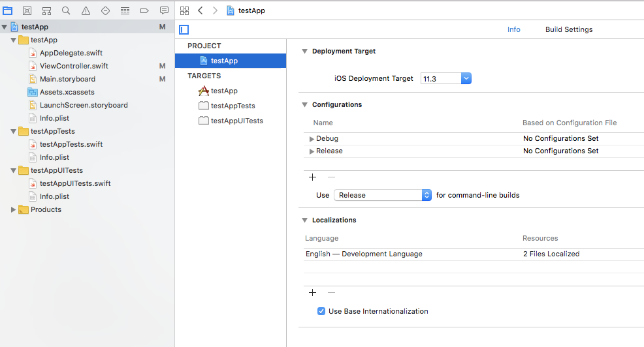Uncheck Use Base Internationalization
The image size is (644, 347).
tap(321, 311)
